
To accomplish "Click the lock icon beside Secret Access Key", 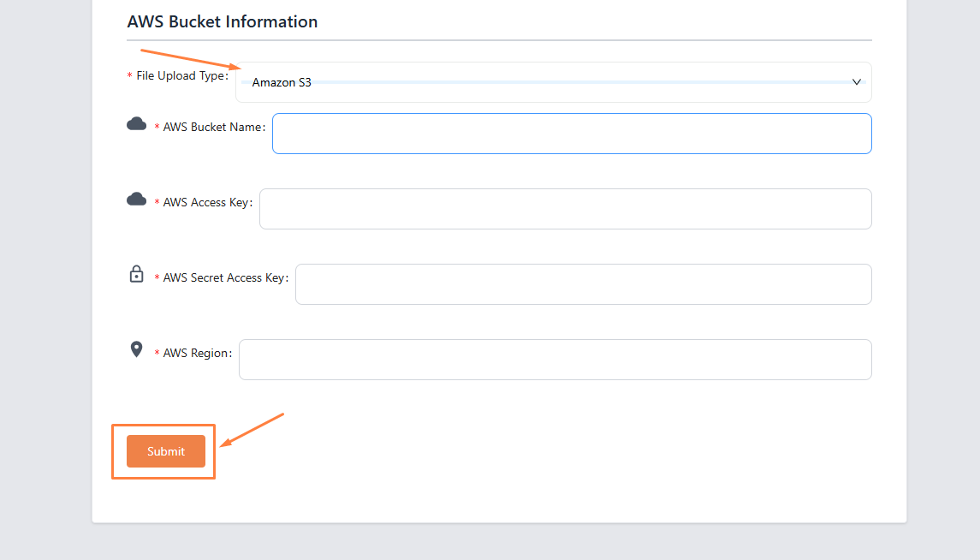I will pyautogui.click(x=136, y=274).
